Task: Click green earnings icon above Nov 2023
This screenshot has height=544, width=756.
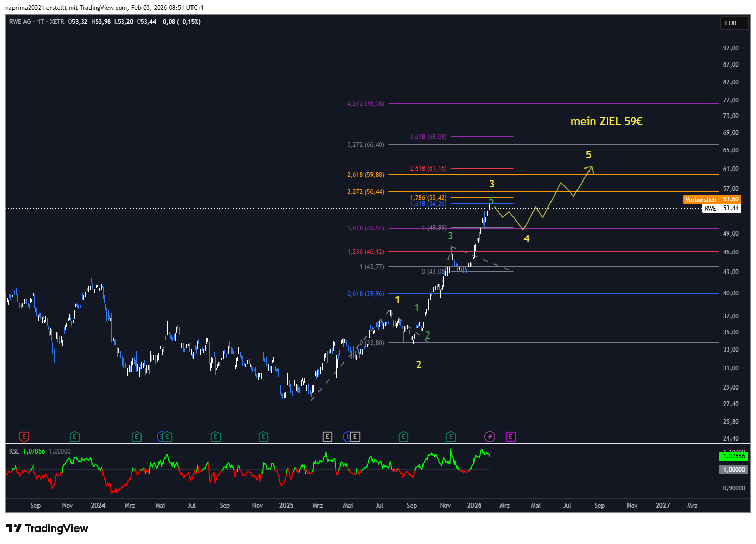Action: coord(74,436)
